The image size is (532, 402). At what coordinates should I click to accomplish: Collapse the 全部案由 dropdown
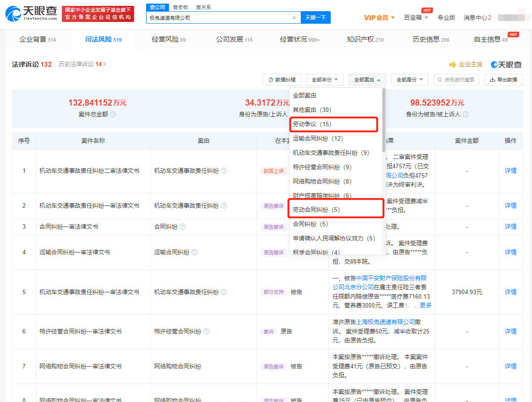pyautogui.click(x=367, y=80)
